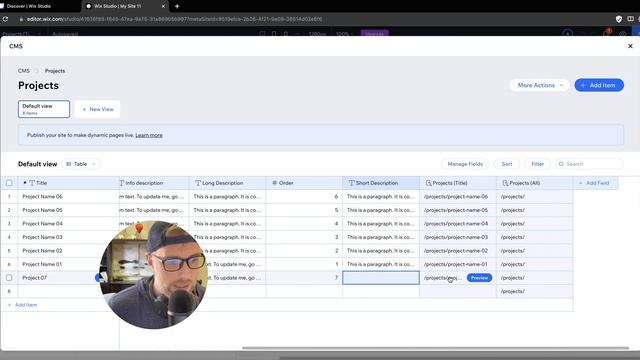This screenshot has width=640, height=360.
Task: Reload the page in the browser
Action: (x=5, y=19)
